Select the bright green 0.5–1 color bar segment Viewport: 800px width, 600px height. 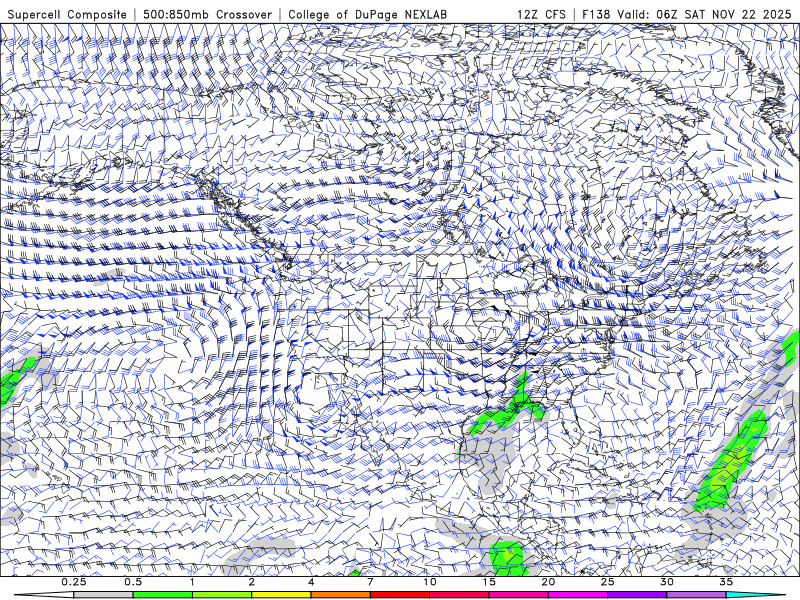(x=162, y=595)
